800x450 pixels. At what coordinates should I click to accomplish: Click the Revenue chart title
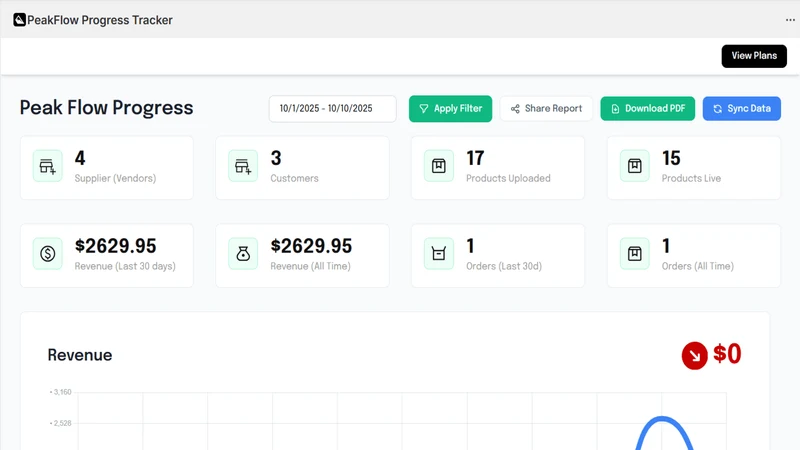(x=80, y=355)
